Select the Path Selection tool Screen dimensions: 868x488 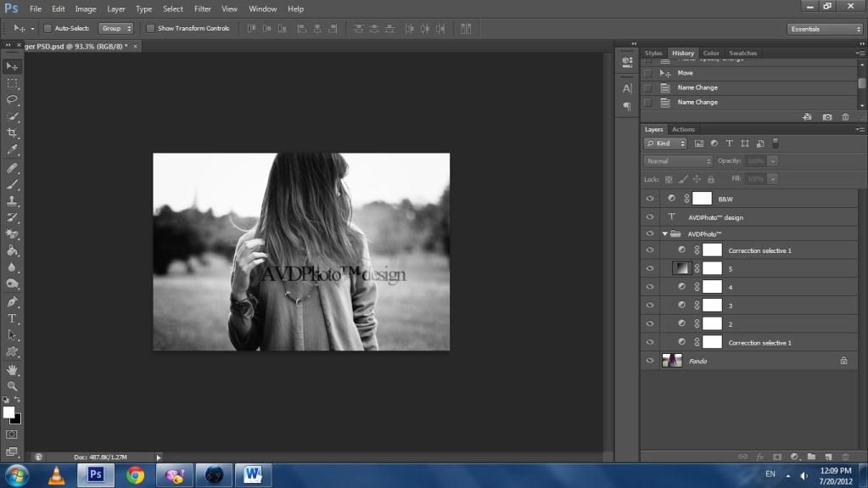pyautogui.click(x=12, y=336)
